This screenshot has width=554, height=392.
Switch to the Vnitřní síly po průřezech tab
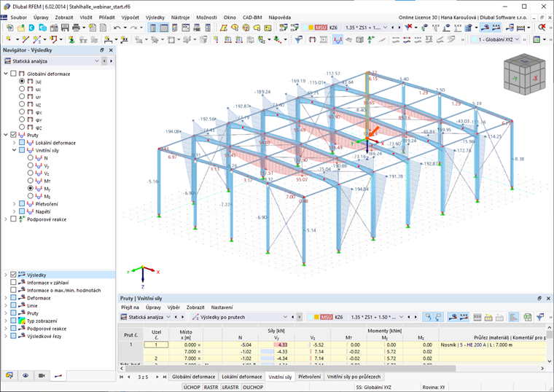(354, 377)
